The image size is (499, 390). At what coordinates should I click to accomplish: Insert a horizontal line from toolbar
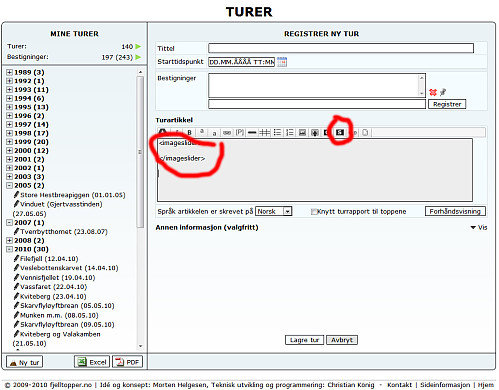[252, 133]
